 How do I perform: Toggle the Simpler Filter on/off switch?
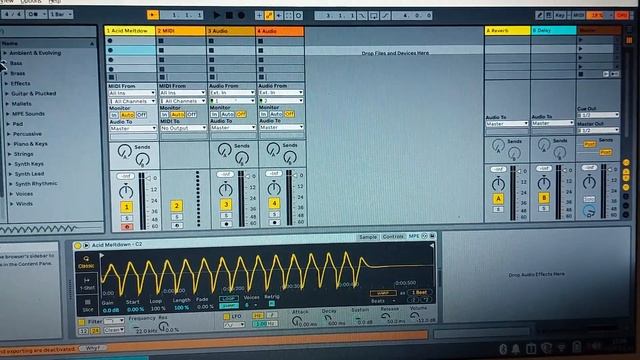coord(82,322)
